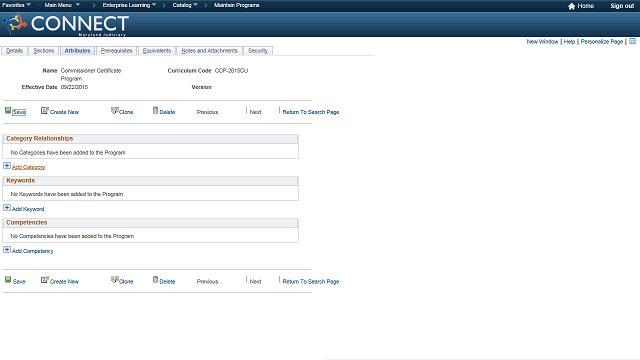640x360 pixels.
Task: Click the top Save disk icon
Action: click(8, 110)
